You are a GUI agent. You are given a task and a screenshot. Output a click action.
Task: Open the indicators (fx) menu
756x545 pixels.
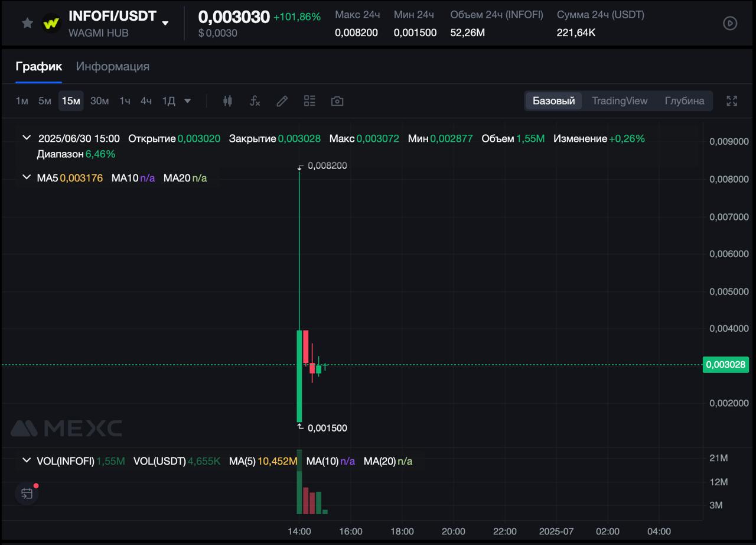(255, 101)
